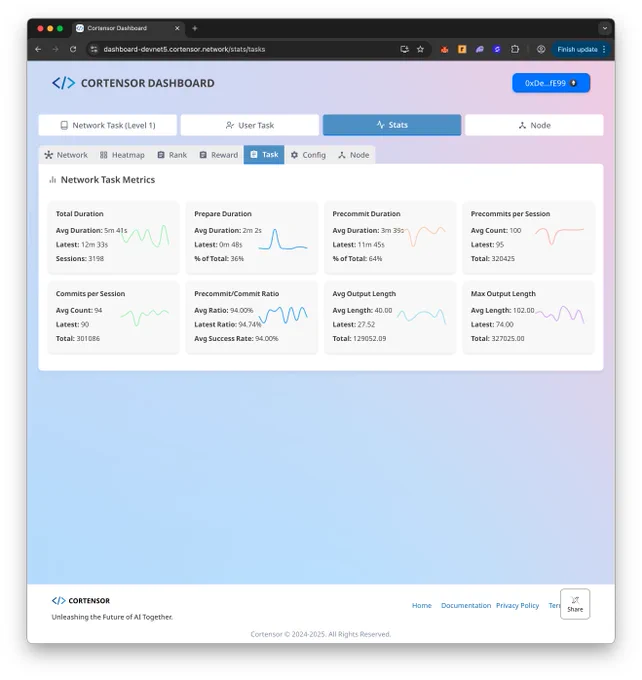This screenshot has height=680, width=642.
Task: Click Total: 301086 in Commits per Session
Action: click(x=78, y=338)
